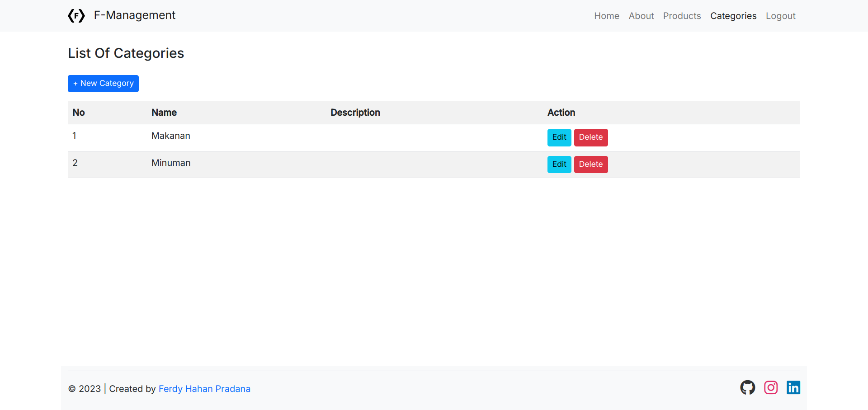Click Logout in the navbar

780,16
